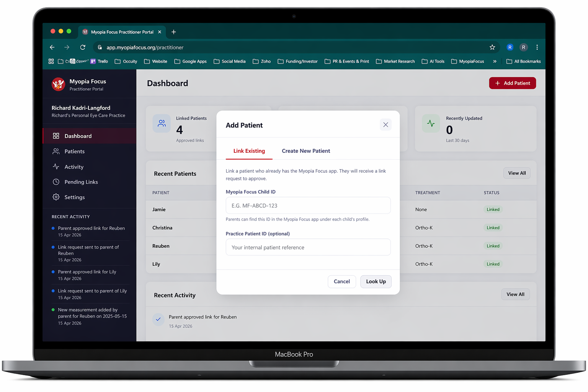
Task: Focus the Myopia Focus Child ID field
Action: (x=308, y=206)
